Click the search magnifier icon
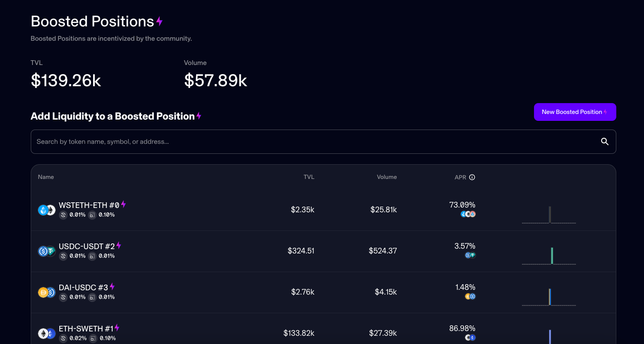This screenshot has width=644, height=344. (x=605, y=142)
